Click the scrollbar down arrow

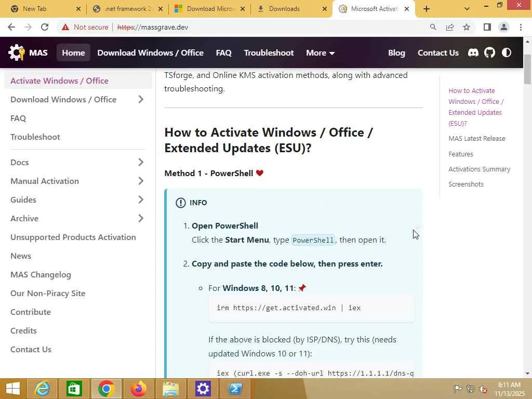coord(527,374)
